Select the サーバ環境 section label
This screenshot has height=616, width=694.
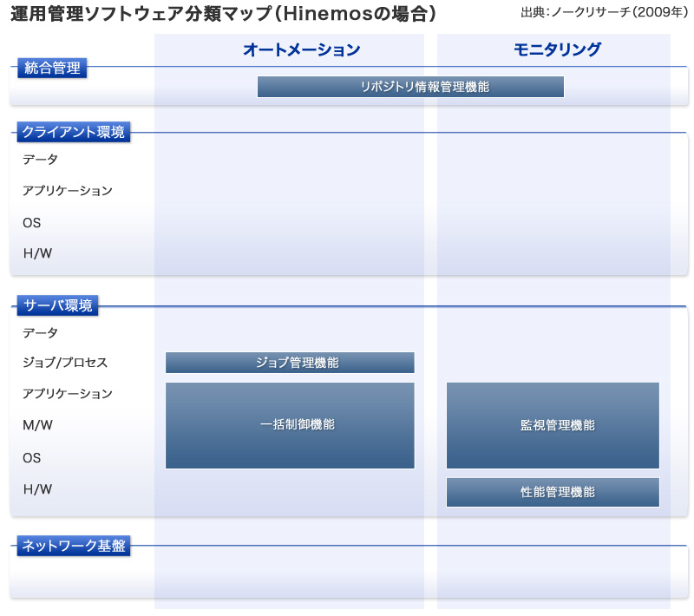pos(57,305)
